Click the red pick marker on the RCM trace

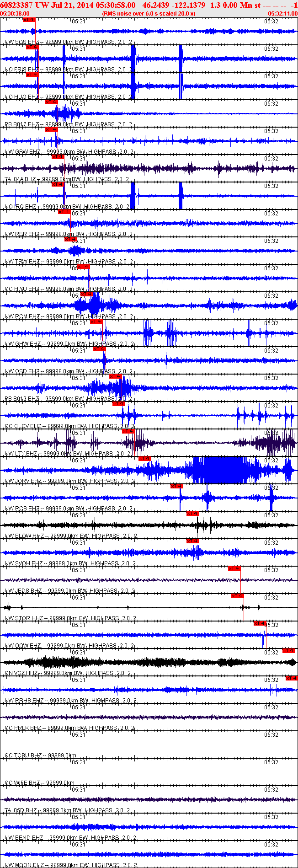click(x=86, y=294)
